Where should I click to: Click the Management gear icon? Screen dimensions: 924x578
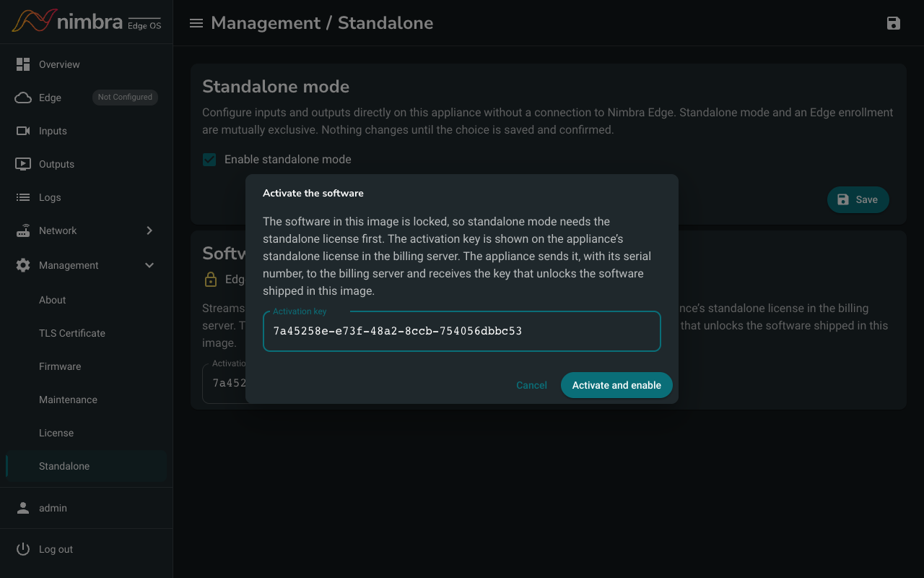click(x=23, y=265)
